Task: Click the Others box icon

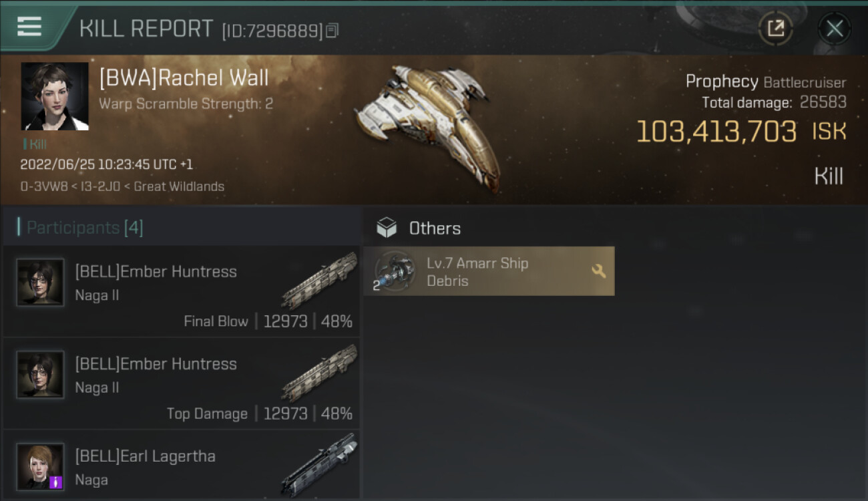Action: pyautogui.click(x=387, y=228)
